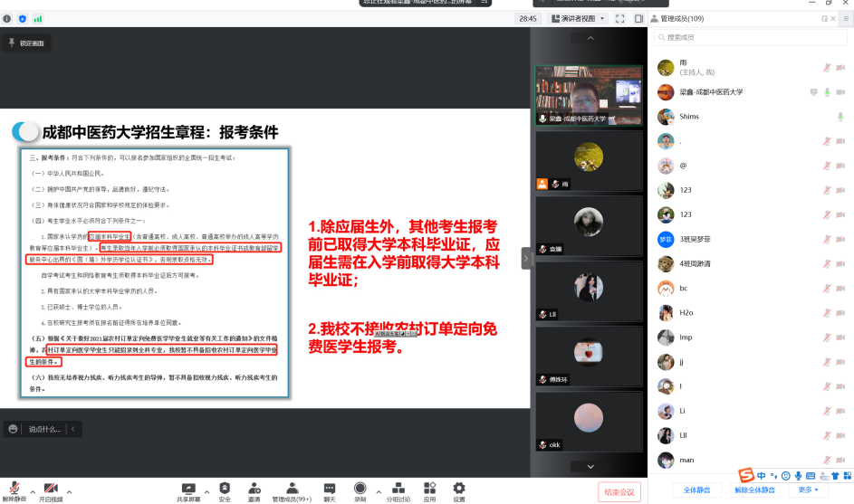Screen dimensions: 854x504
Task: Open the 演讲者视图 view dropdown
Action: click(x=577, y=18)
